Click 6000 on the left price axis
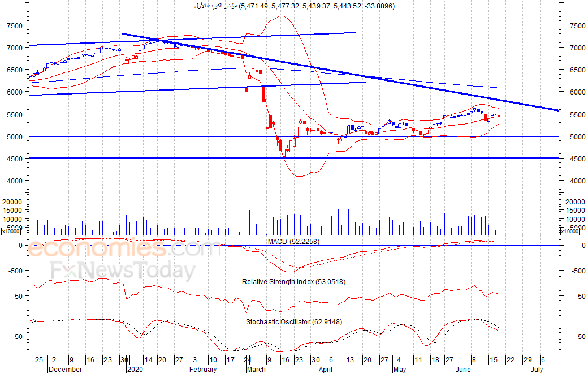The image size is (588, 373). click(x=15, y=92)
